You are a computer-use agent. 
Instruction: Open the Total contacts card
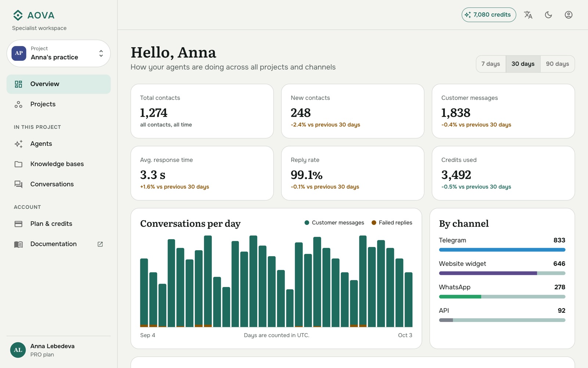coord(202,111)
